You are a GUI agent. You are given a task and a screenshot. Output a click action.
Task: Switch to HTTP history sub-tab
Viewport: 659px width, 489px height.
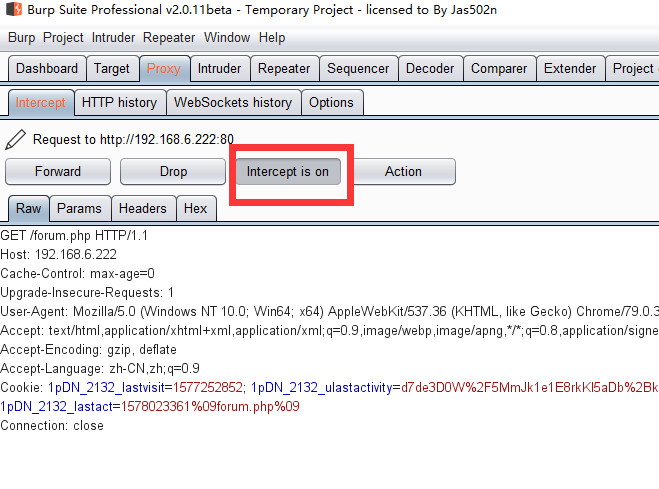click(119, 103)
